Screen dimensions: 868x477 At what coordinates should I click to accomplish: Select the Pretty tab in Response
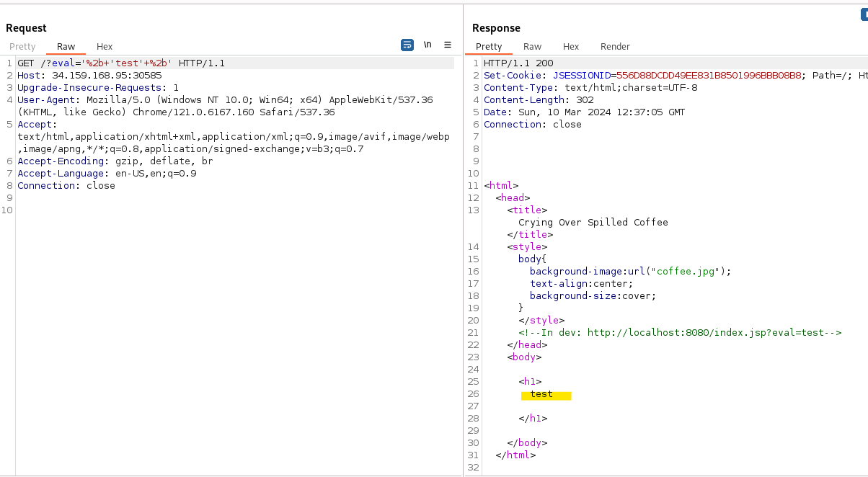click(489, 47)
